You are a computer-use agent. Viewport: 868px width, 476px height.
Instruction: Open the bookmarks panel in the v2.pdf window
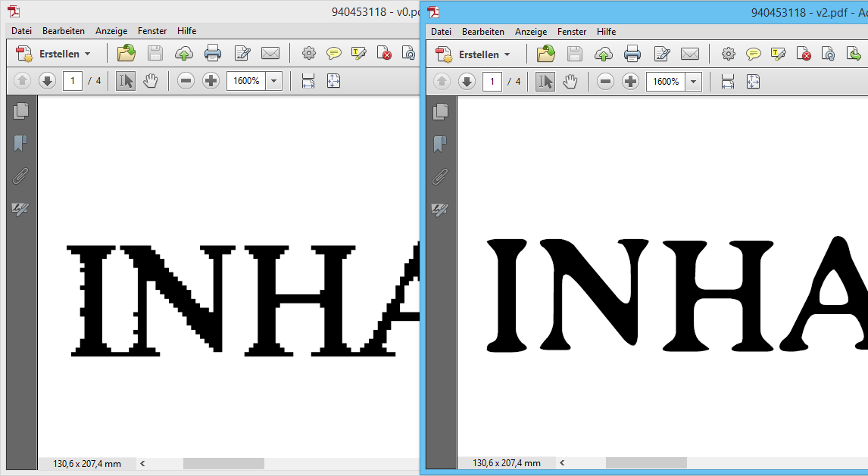click(440, 144)
